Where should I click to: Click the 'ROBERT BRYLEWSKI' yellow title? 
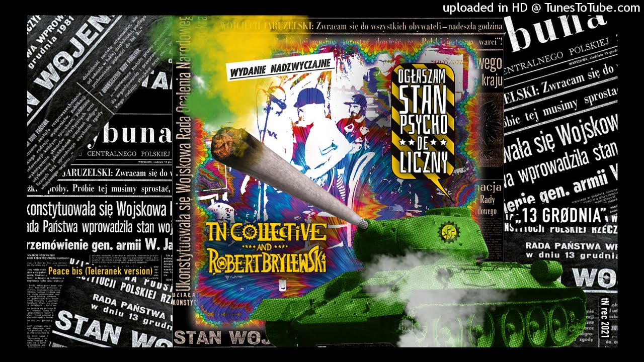(x=267, y=263)
